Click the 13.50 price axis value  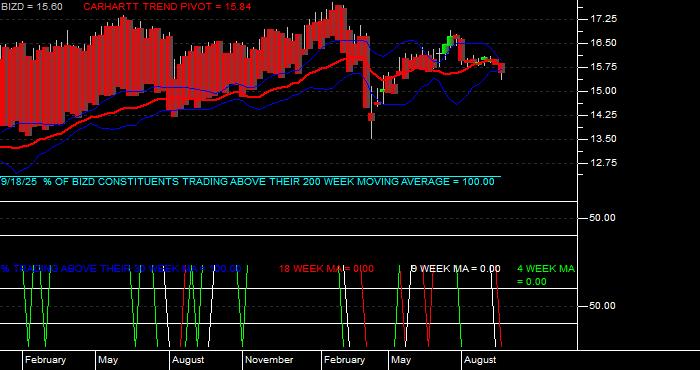click(x=604, y=139)
